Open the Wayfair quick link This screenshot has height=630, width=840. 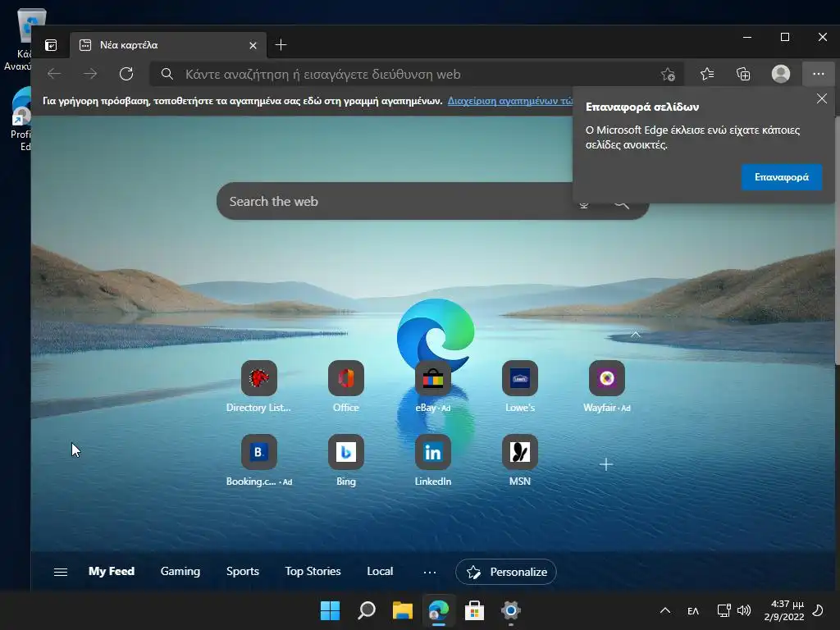coord(606,387)
